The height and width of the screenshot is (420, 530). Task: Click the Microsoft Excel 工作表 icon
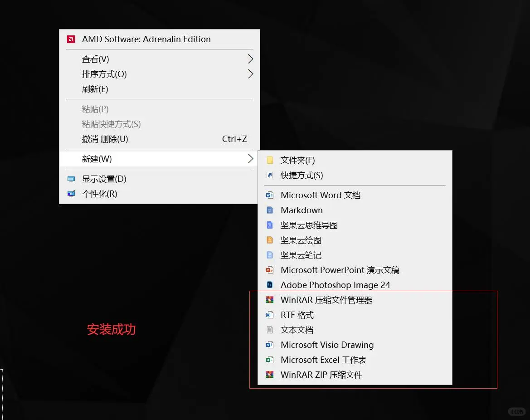pos(270,360)
